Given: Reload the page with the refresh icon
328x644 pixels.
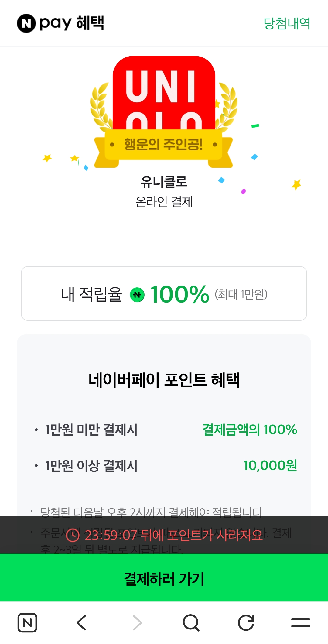Looking at the screenshot, I should pyautogui.click(x=246, y=623).
